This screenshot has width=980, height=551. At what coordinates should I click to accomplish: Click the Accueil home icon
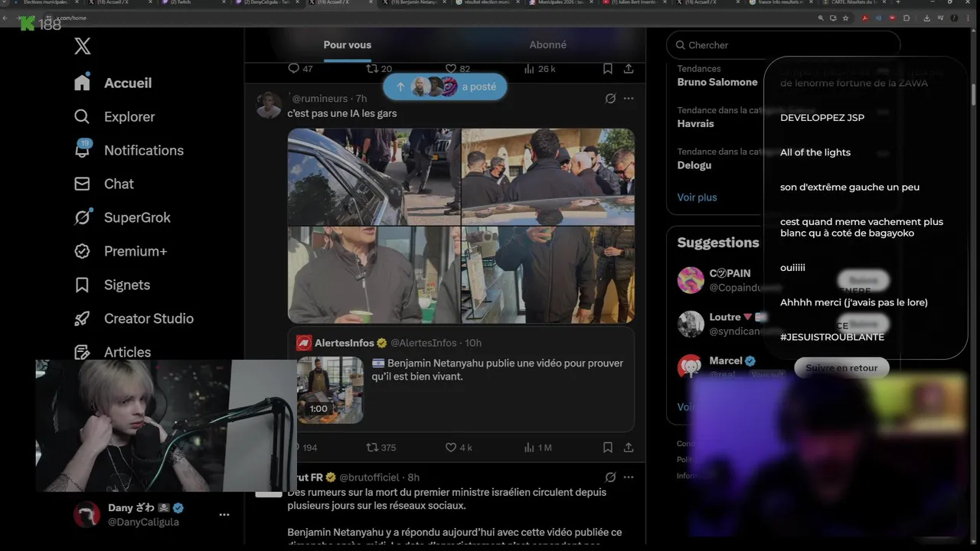82,83
